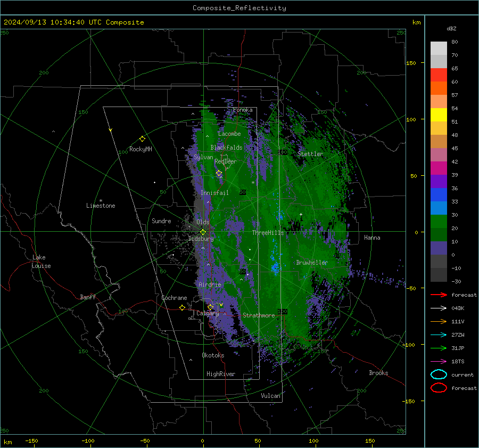The height and width of the screenshot is (448, 479).
Task: Click the Sundre city label
Action: tap(161, 221)
